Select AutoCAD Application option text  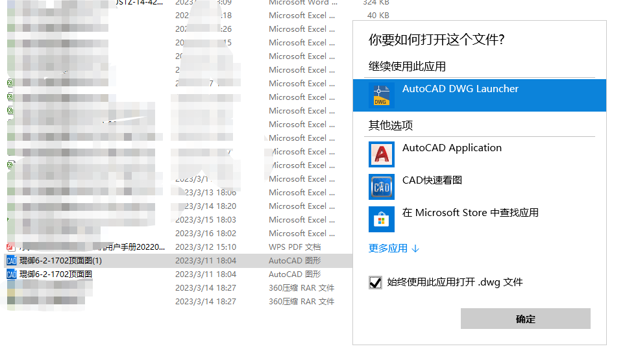[x=452, y=148]
